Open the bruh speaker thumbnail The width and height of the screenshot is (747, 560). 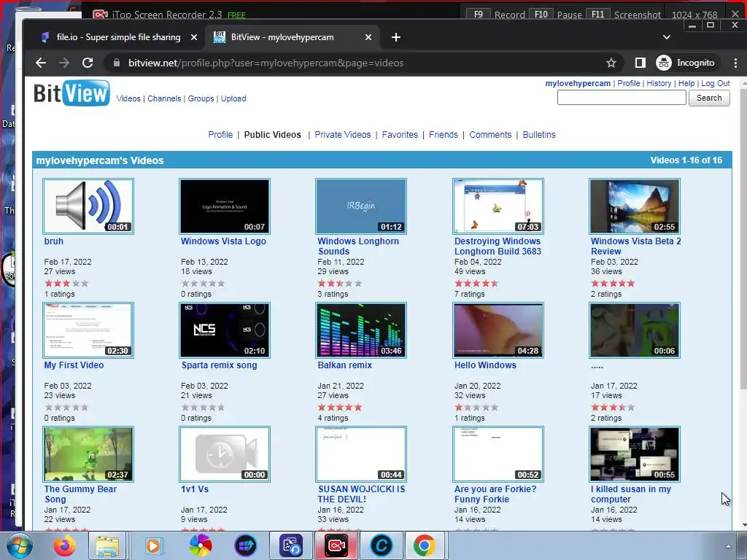point(88,206)
